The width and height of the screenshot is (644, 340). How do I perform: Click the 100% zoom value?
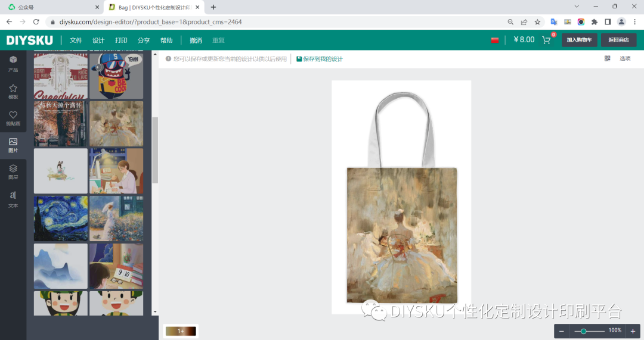click(615, 330)
